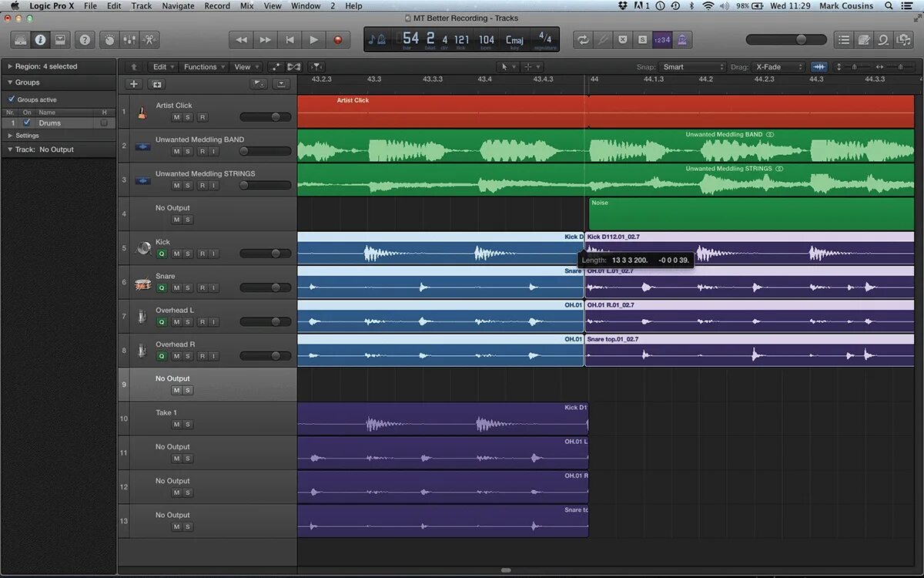
Task: Click the Snare track volume slider
Action: pyautogui.click(x=266, y=287)
